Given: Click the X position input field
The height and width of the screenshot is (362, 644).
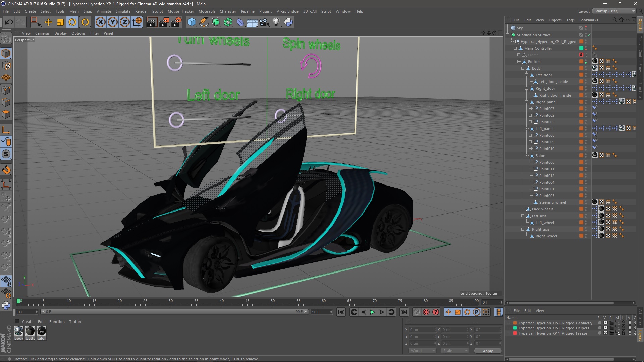Looking at the screenshot, I should 422,330.
